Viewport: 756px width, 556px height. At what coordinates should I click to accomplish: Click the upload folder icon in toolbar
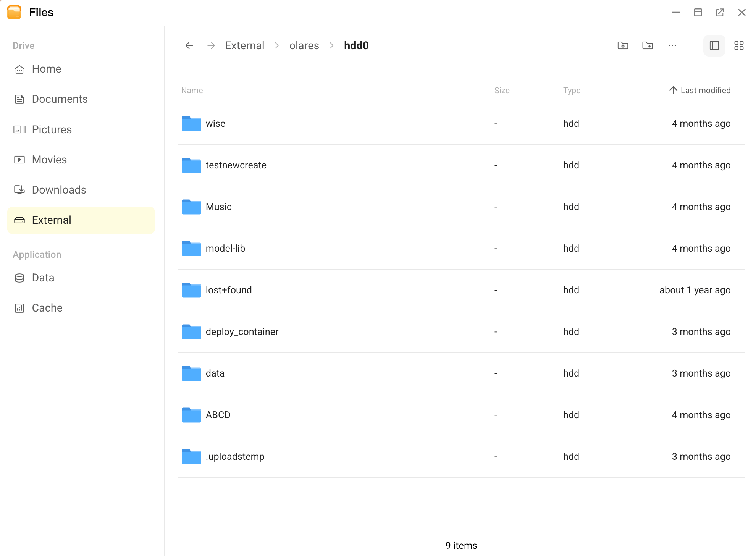623,45
